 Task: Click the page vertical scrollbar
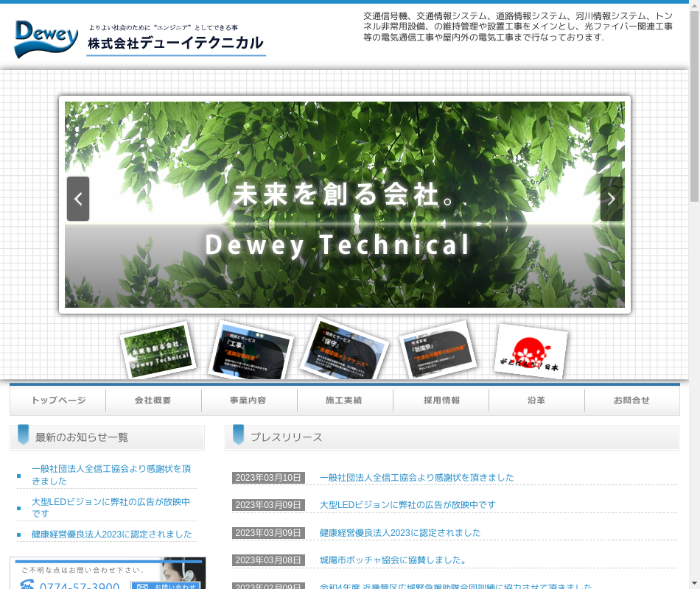[694, 294]
